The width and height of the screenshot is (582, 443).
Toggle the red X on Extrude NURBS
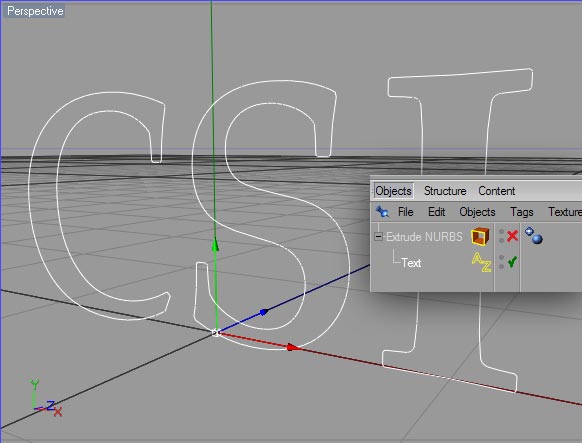[512, 236]
